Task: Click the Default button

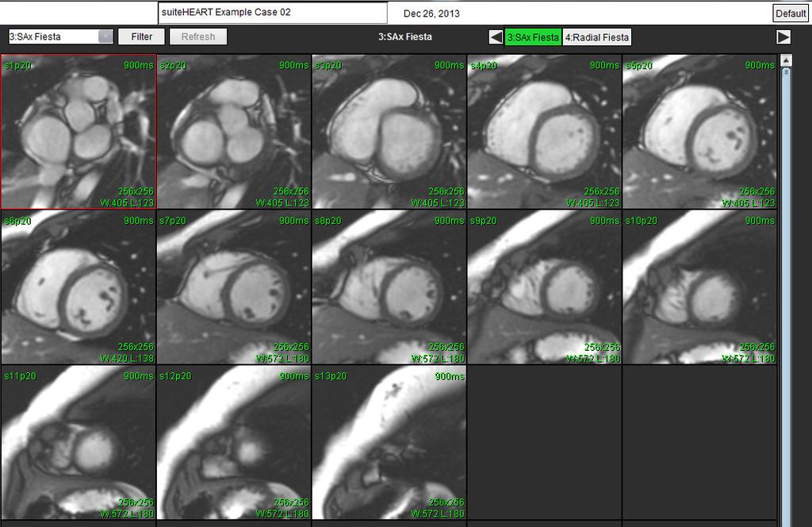Action: 791,13
